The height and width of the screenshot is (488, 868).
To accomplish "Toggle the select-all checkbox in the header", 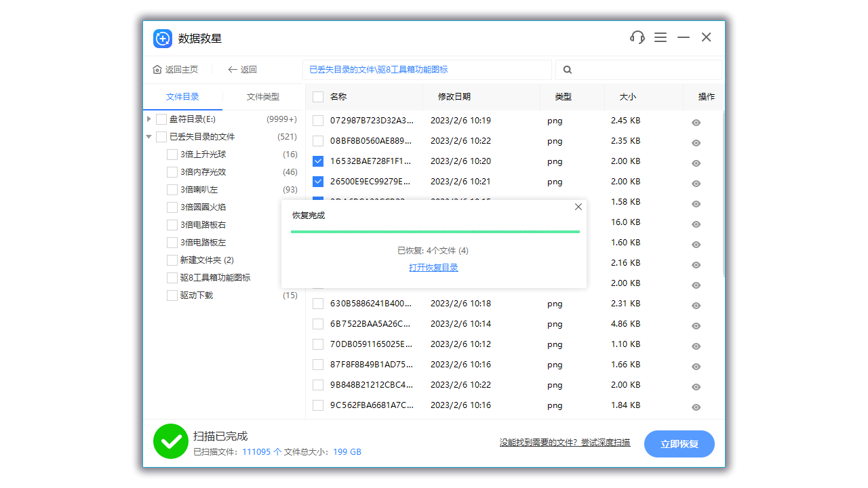I will coord(317,96).
